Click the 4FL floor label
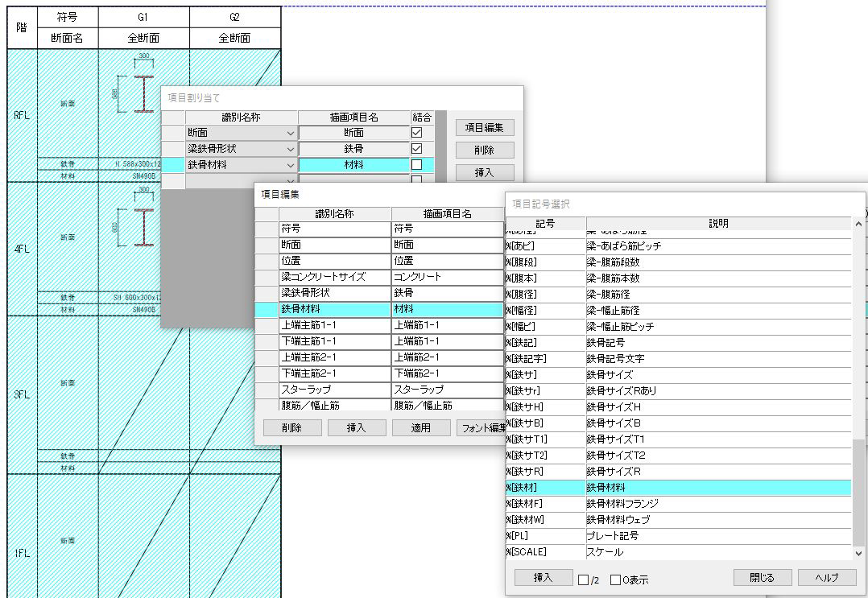The height and width of the screenshot is (598, 868). click(22, 249)
